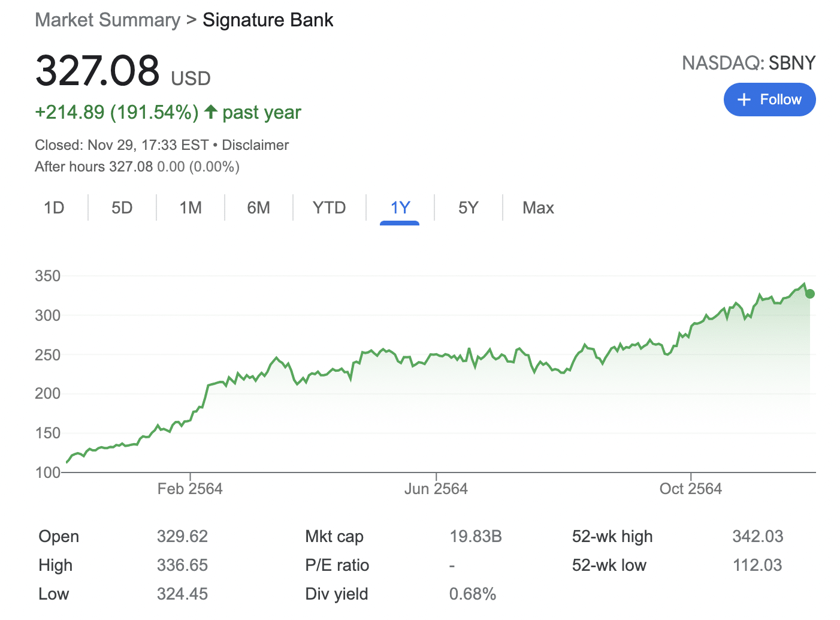Click the 52-wk high value 342.03

coord(758,536)
